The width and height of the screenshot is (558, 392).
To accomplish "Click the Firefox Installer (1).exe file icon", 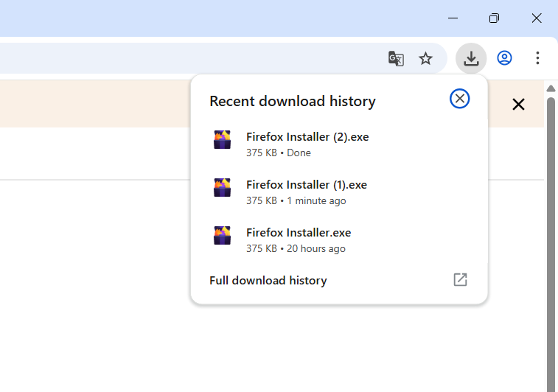I will click(x=222, y=187).
